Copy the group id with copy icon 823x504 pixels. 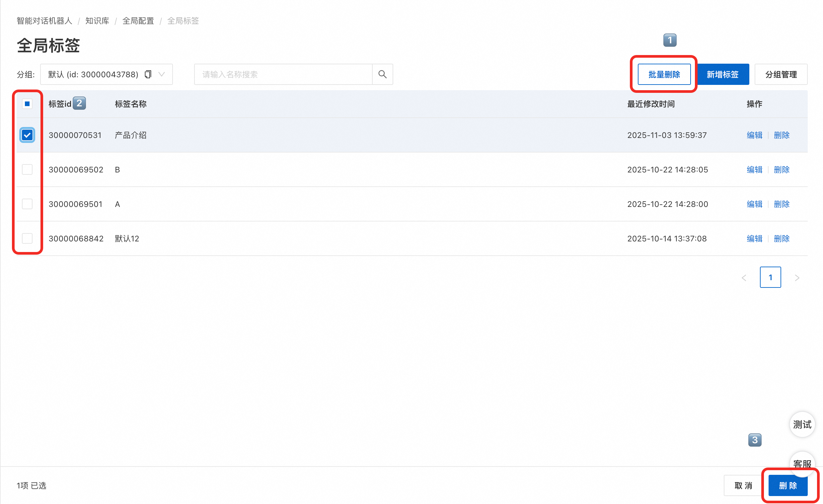(148, 74)
